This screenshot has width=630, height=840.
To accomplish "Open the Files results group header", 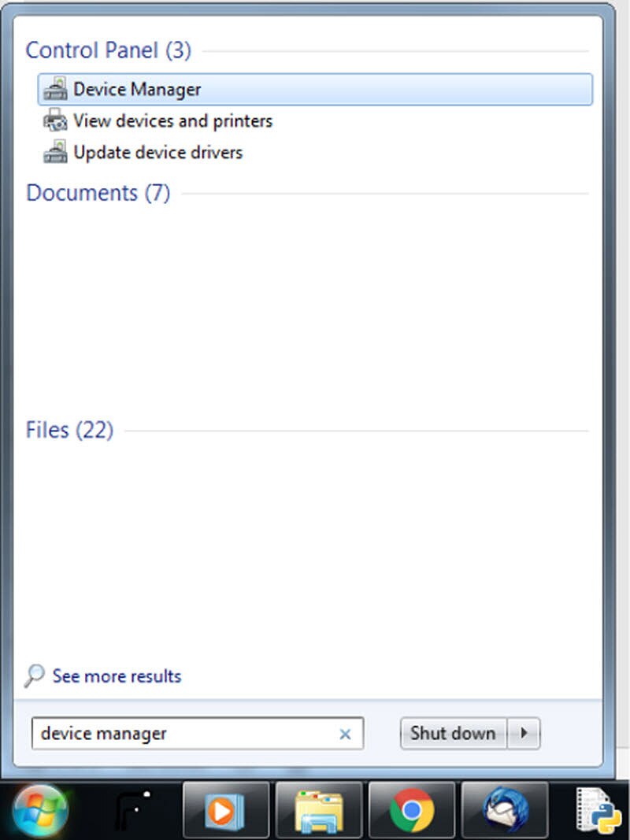I will tap(69, 431).
